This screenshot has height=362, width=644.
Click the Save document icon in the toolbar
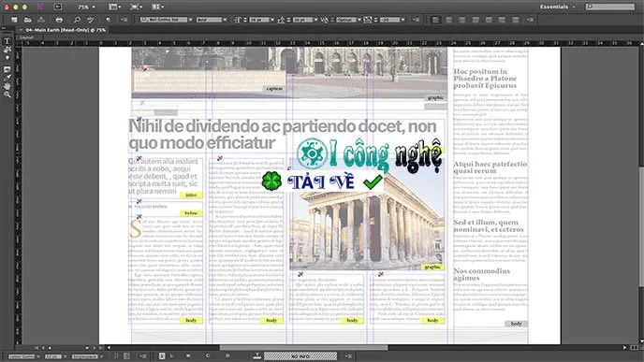(41, 20)
